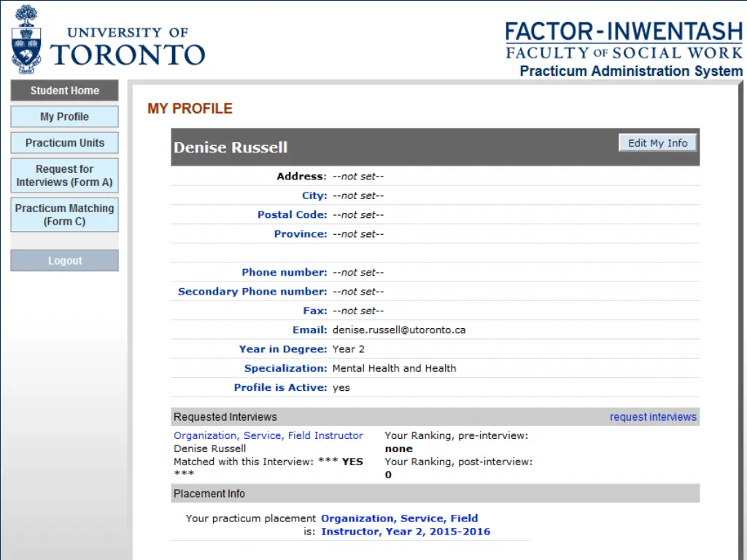
Task: Select the email denise.russell@utoronto.ca
Action: pos(399,330)
